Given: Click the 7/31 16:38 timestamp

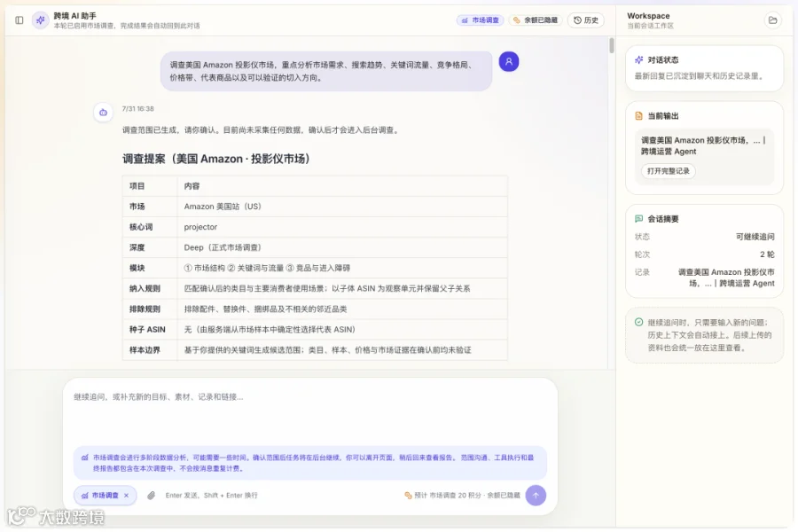Looking at the screenshot, I should coord(138,109).
